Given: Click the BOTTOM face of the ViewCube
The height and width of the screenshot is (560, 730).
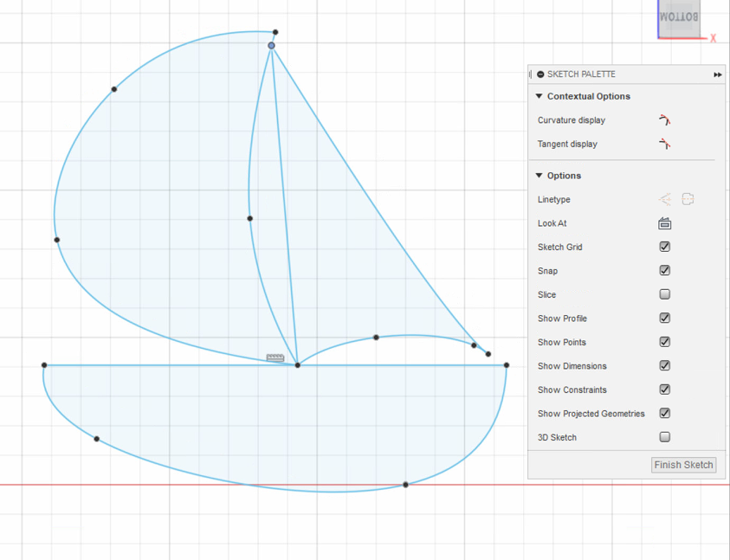Looking at the screenshot, I should [x=679, y=17].
